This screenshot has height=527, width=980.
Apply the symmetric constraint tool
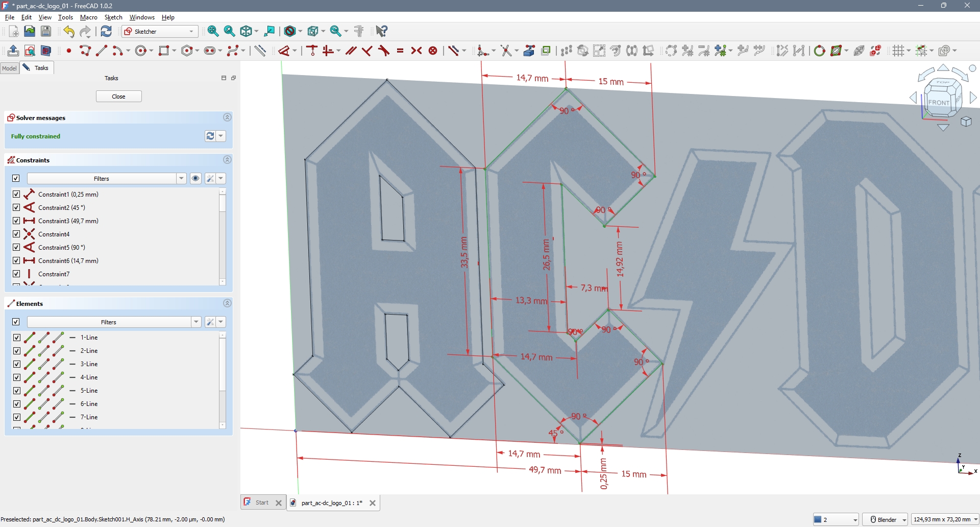click(416, 51)
